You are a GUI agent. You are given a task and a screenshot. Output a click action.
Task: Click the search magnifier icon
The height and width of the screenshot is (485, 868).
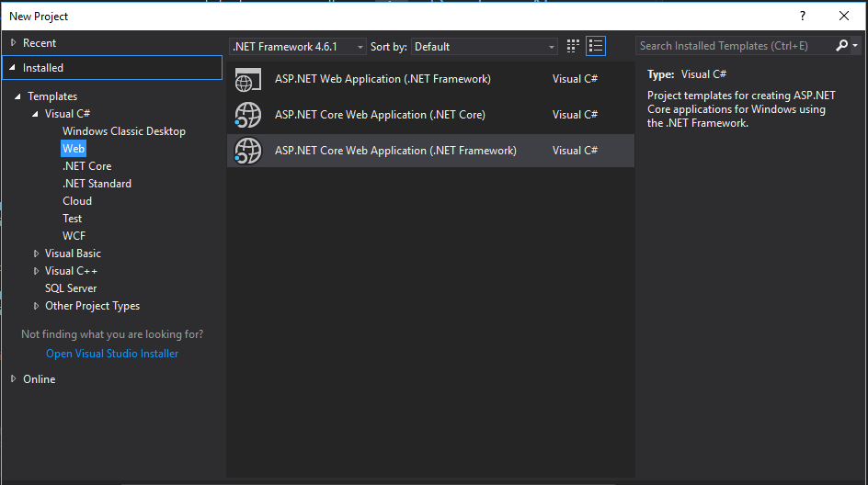click(x=841, y=46)
